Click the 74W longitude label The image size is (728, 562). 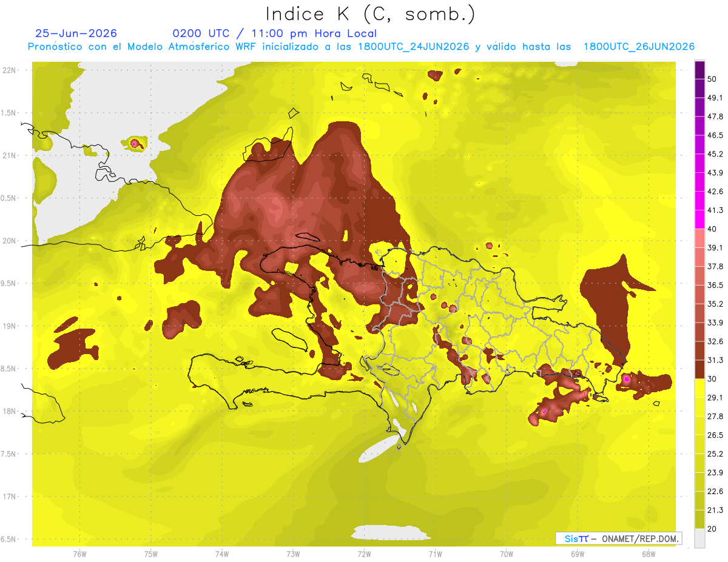pyautogui.click(x=221, y=554)
